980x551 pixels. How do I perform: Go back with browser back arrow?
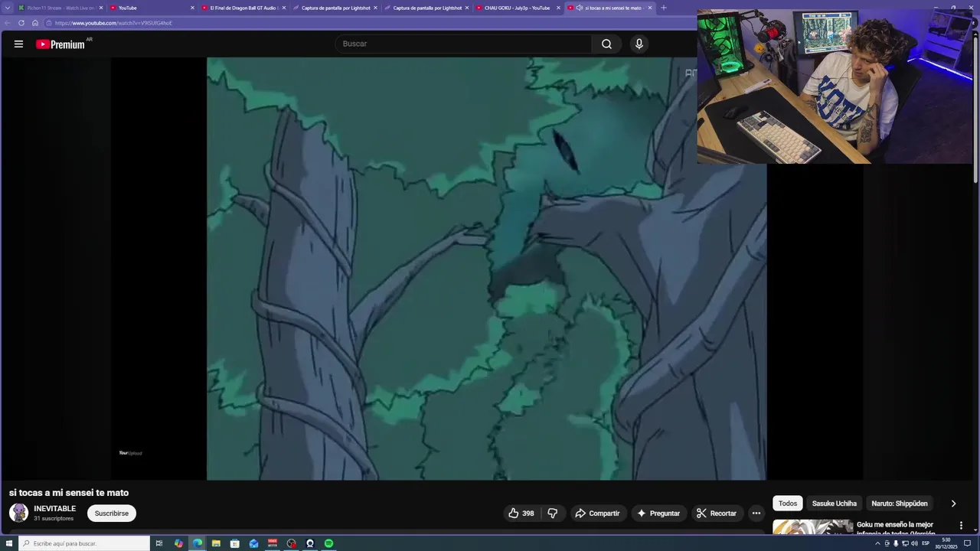pyautogui.click(x=8, y=23)
